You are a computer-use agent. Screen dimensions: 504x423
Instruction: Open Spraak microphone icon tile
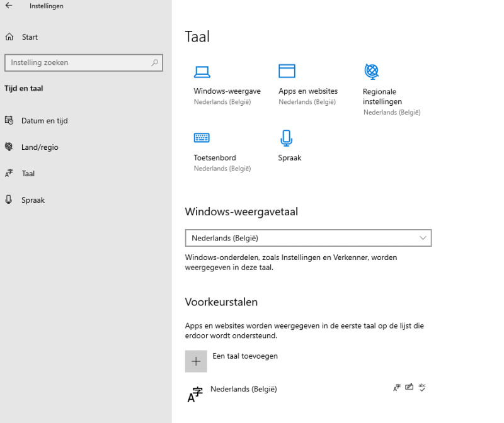point(286,138)
